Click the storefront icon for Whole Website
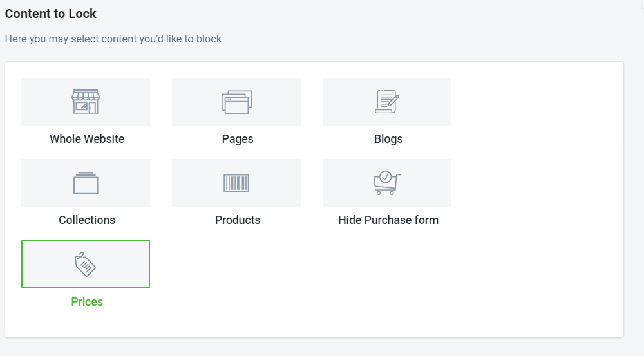Image resolution: width=644 pixels, height=356 pixels. [x=86, y=102]
